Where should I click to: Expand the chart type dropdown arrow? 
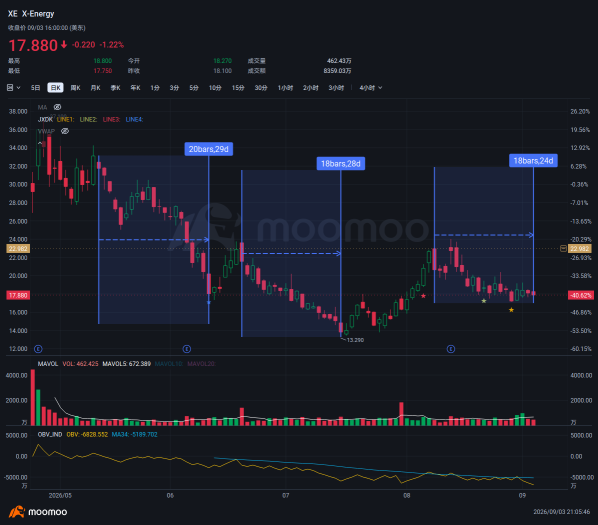tap(18, 88)
